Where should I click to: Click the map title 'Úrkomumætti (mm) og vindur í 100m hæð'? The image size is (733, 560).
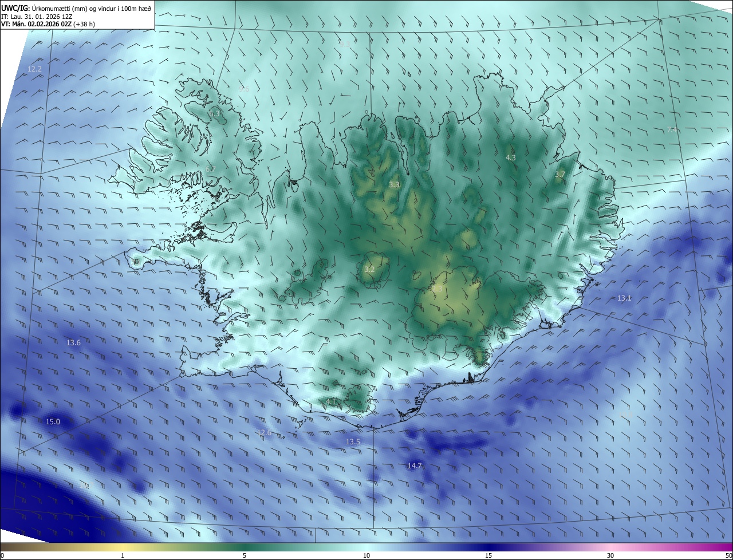92,8
